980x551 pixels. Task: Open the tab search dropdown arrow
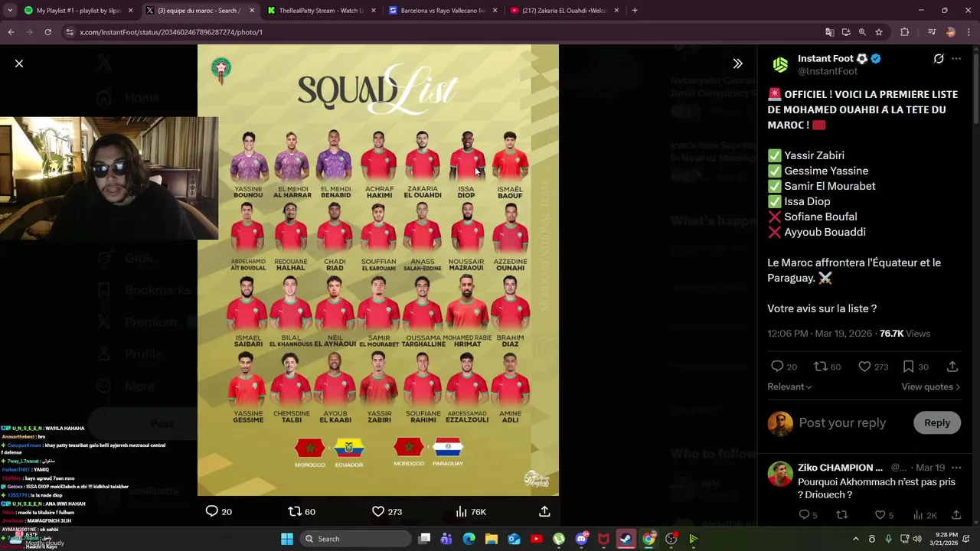tap(9, 11)
